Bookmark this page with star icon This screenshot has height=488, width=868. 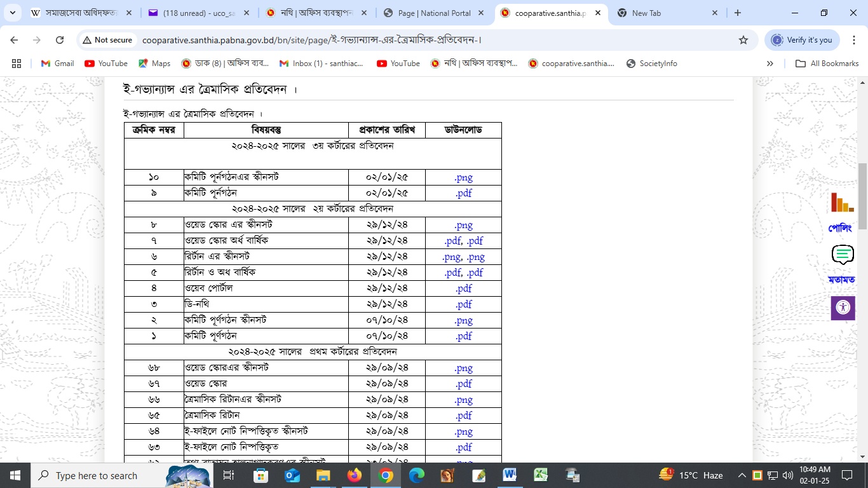[x=743, y=40]
